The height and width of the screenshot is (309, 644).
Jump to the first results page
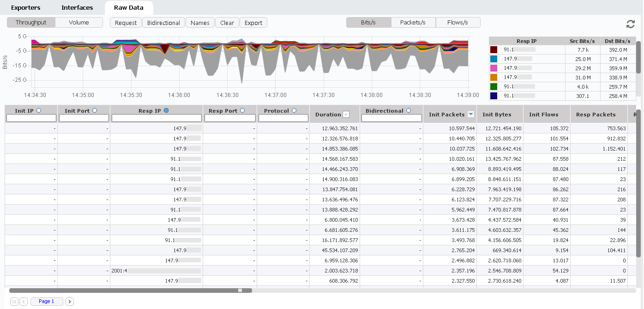14,302
